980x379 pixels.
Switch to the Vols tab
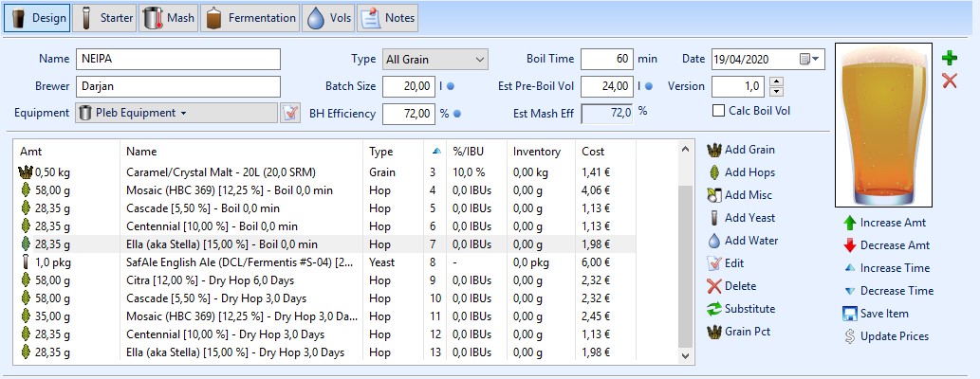click(x=329, y=18)
